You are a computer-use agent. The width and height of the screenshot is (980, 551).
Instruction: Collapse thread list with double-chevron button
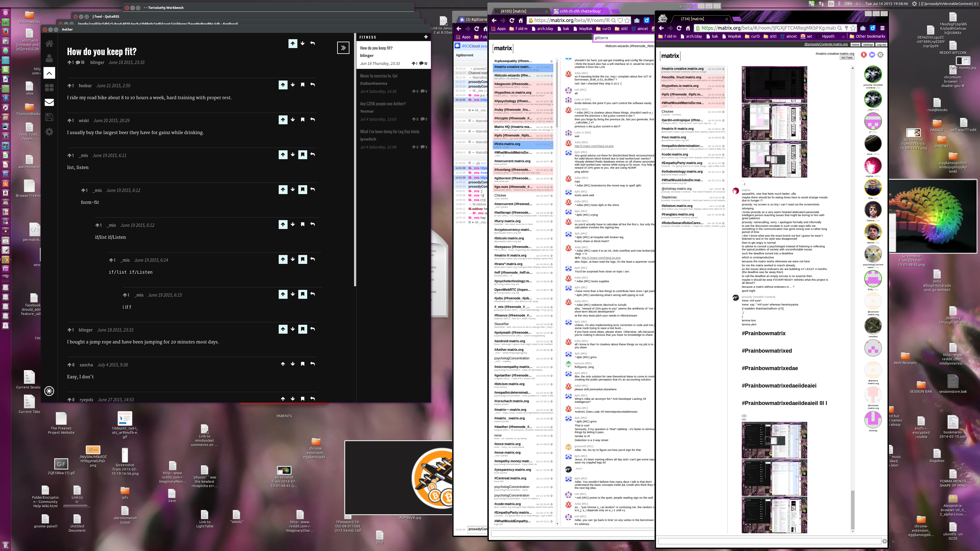tap(343, 48)
